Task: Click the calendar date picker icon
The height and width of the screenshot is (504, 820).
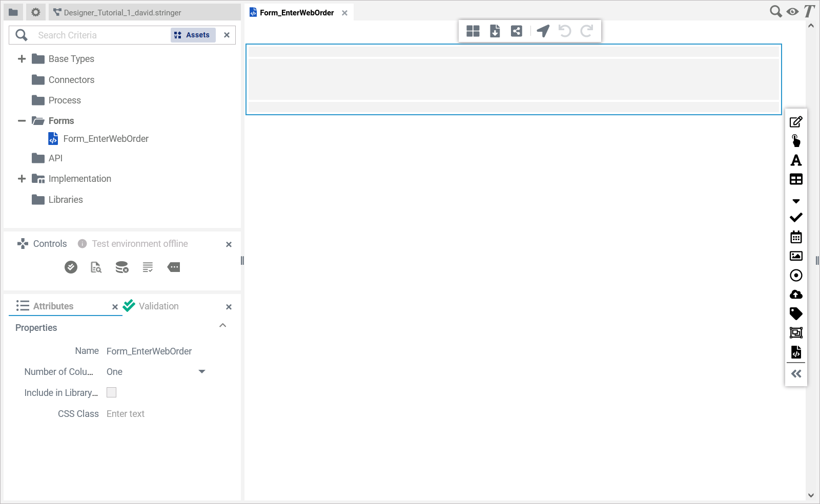Action: [796, 237]
